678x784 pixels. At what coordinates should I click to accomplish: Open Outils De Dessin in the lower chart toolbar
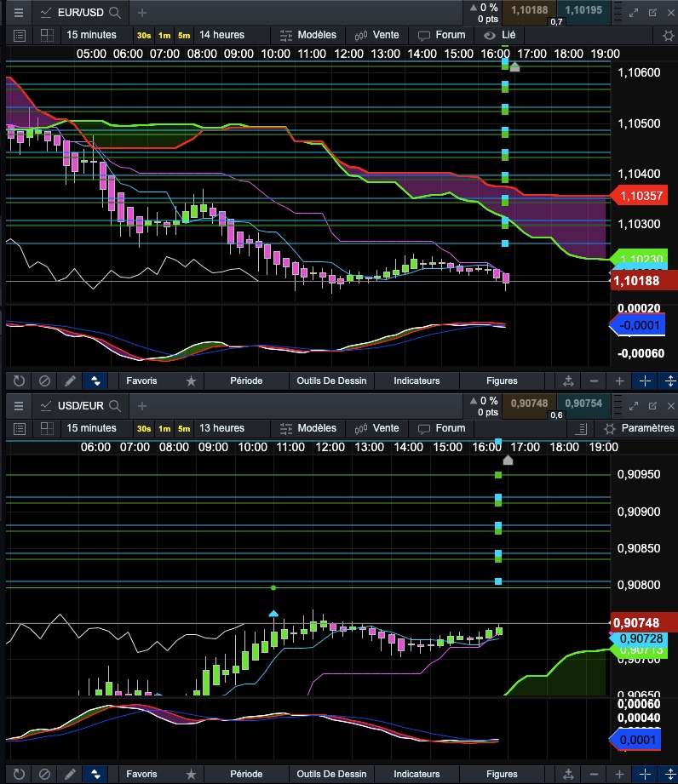coord(330,774)
